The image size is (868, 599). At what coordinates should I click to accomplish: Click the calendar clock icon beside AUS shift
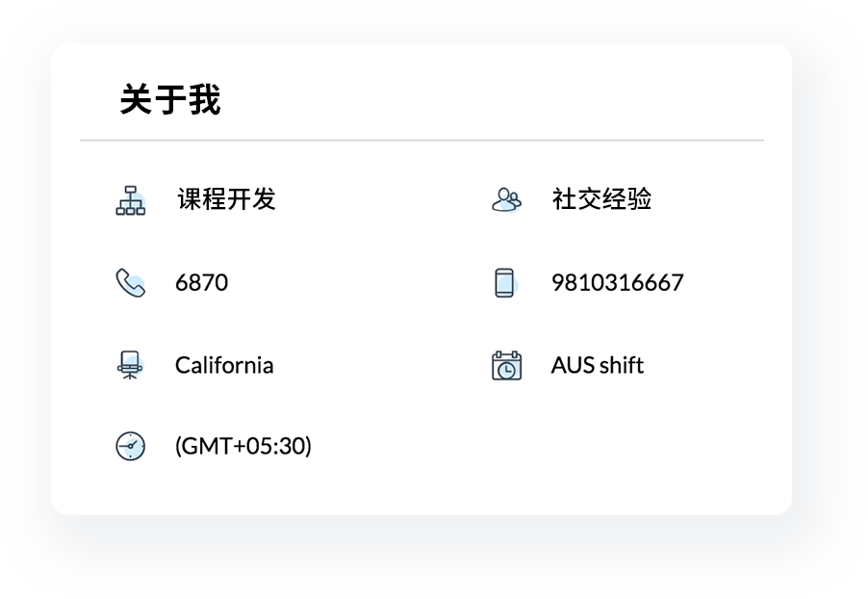(506, 366)
